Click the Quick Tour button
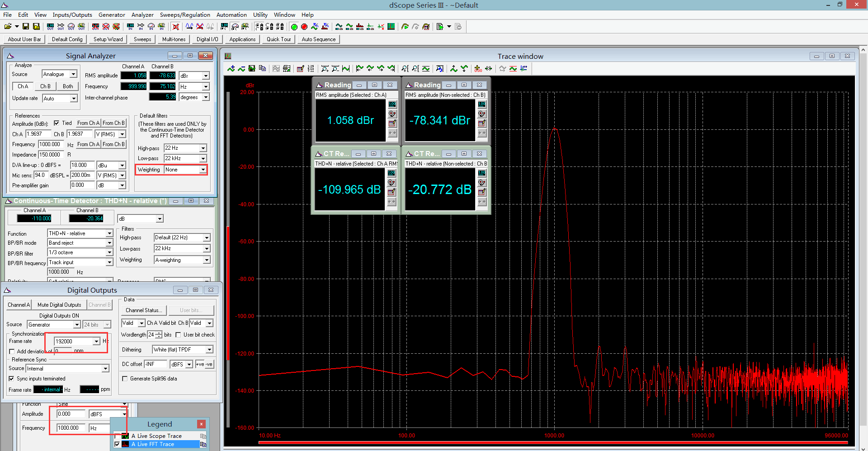 pos(278,39)
